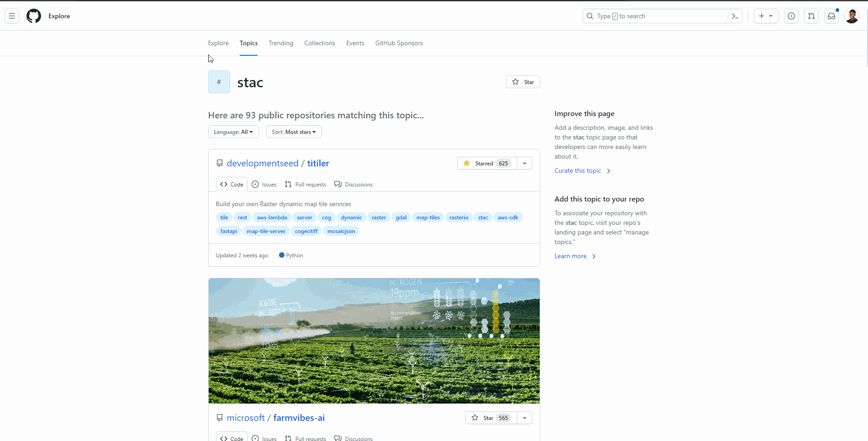Image resolution: width=868 pixels, height=441 pixels.
Task: Star the farmvibes-ai repository
Action: click(x=490, y=418)
